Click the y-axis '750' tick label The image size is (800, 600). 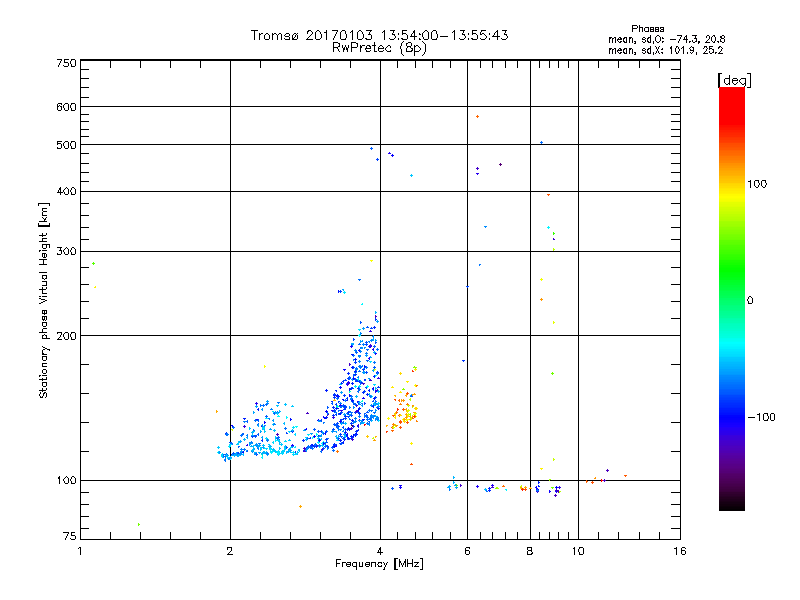(x=67, y=63)
